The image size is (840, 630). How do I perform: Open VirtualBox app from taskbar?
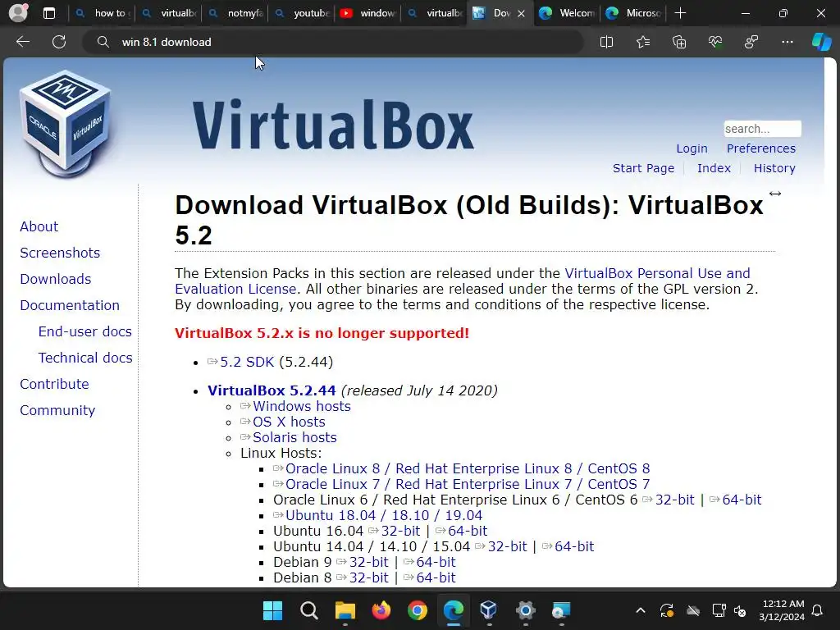[489, 610]
